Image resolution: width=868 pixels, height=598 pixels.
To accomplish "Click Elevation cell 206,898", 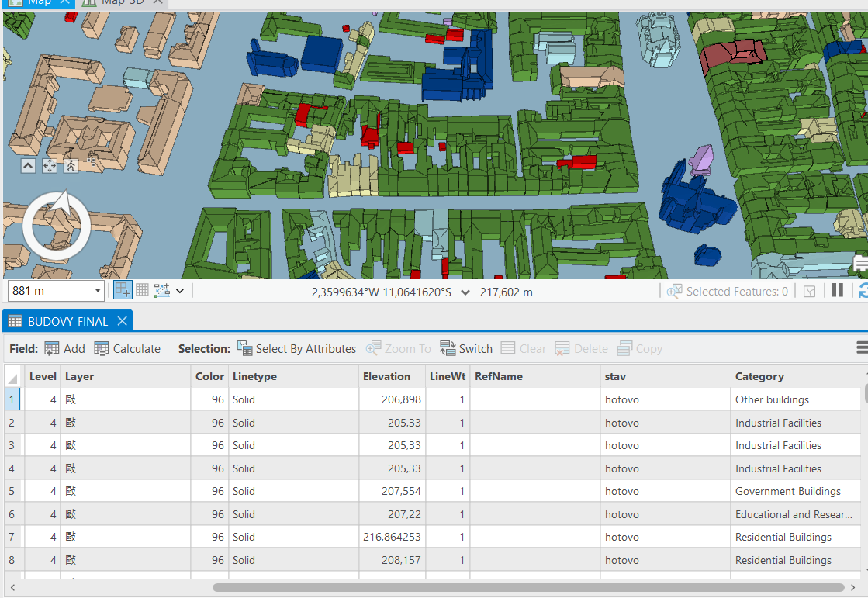I will click(x=392, y=399).
